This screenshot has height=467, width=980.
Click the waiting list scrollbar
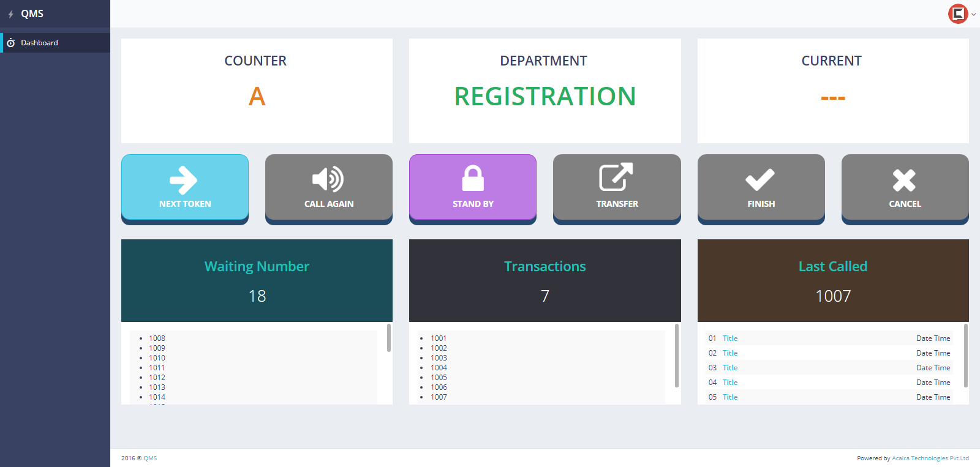coord(389,338)
